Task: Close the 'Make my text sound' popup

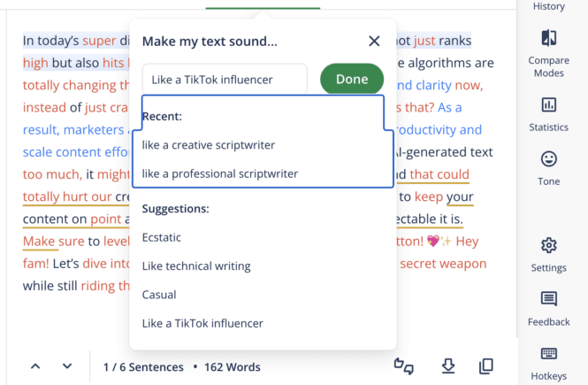Action: point(374,42)
